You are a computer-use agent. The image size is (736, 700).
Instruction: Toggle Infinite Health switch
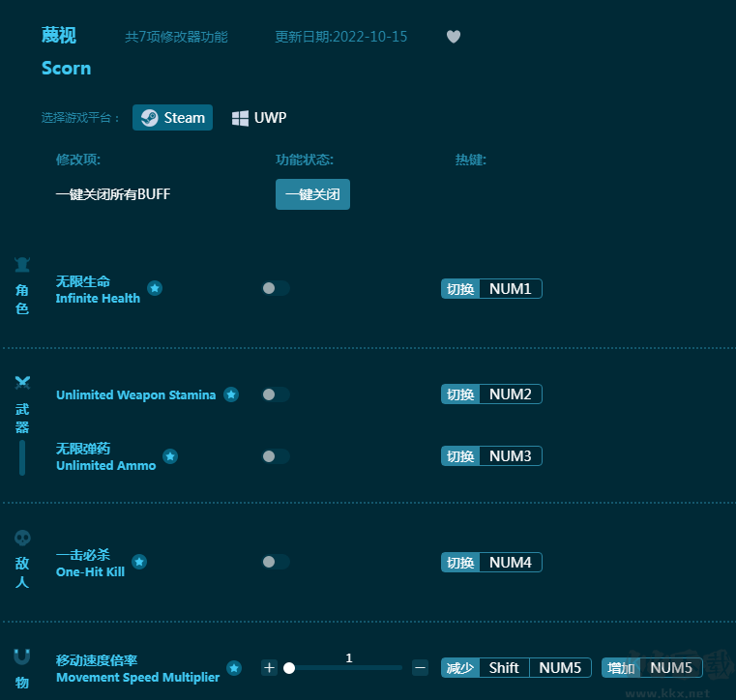(x=276, y=288)
